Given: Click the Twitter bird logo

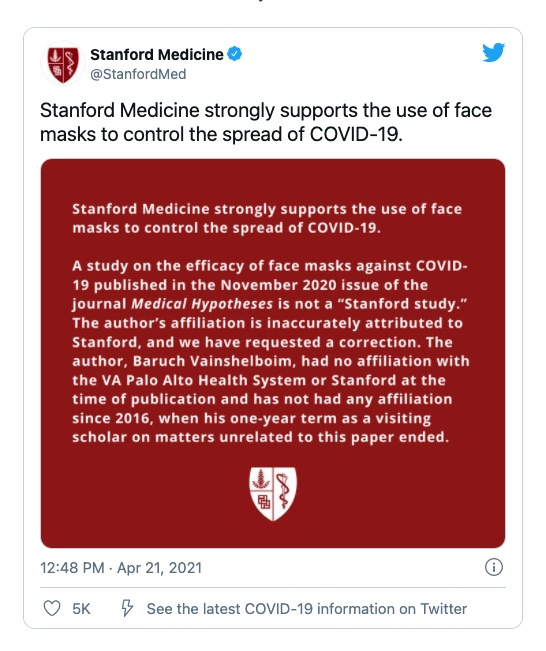Looking at the screenshot, I should tap(493, 52).
